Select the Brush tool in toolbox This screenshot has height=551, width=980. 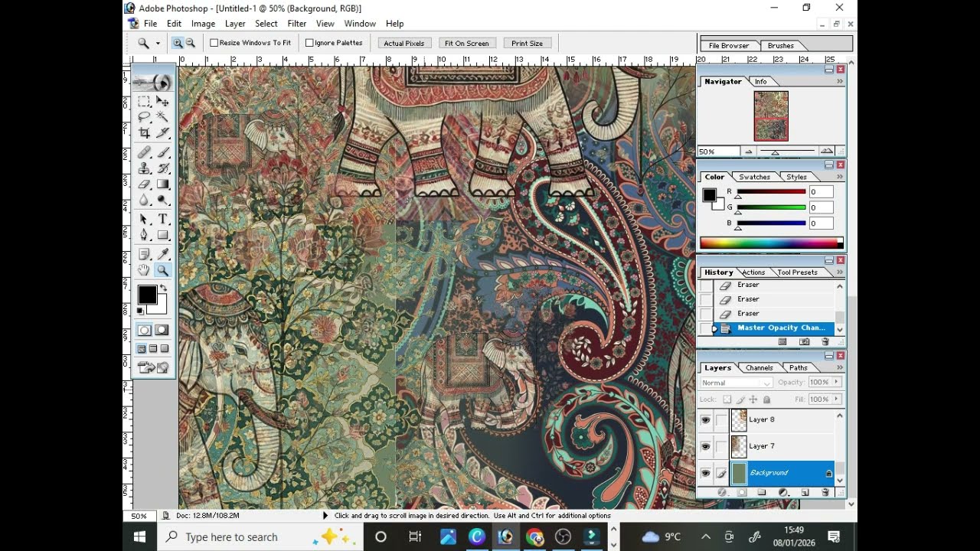click(163, 152)
